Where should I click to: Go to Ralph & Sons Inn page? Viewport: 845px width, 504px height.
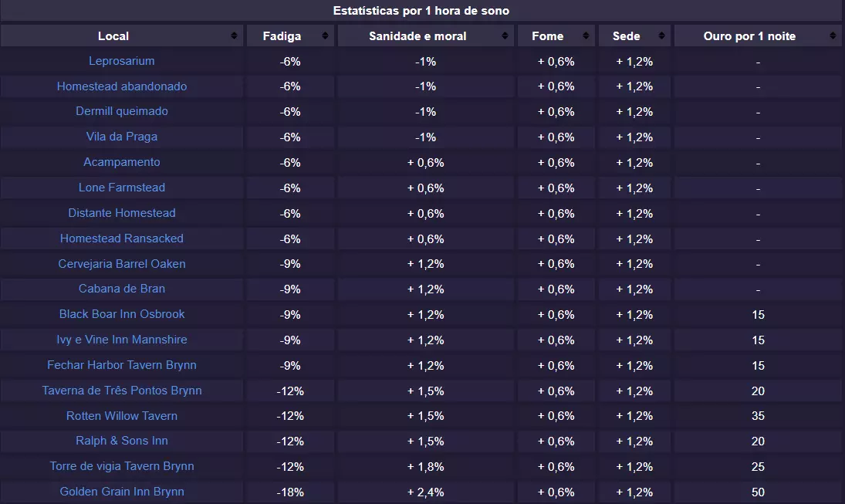(x=122, y=441)
